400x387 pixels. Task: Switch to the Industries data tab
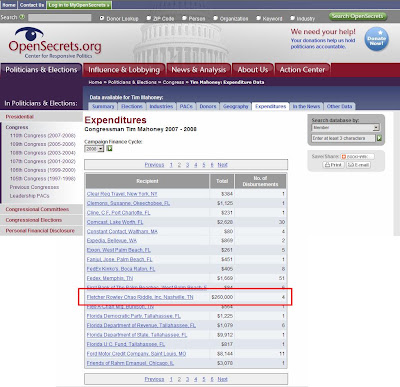[x=161, y=106]
